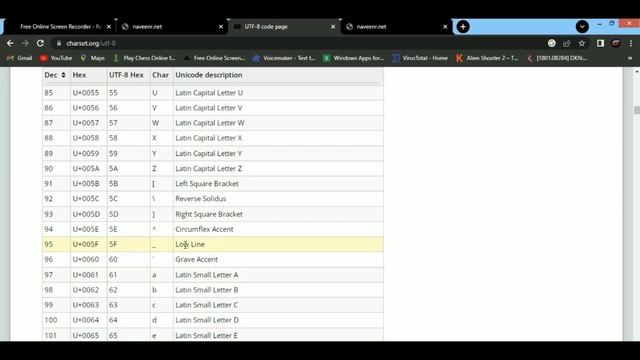Click the Char column header
The image size is (640, 360).
tap(160, 75)
